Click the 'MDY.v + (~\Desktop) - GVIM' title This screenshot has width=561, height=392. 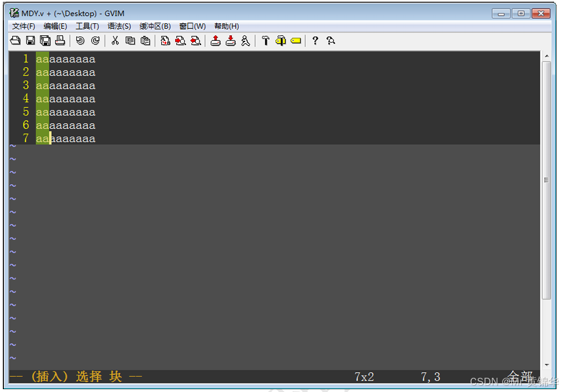73,14
